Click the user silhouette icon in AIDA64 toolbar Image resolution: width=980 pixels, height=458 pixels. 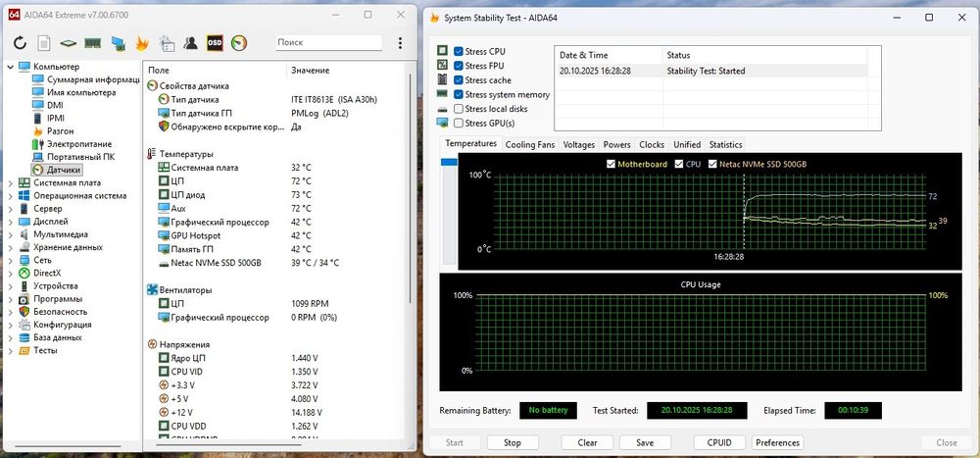(191, 42)
